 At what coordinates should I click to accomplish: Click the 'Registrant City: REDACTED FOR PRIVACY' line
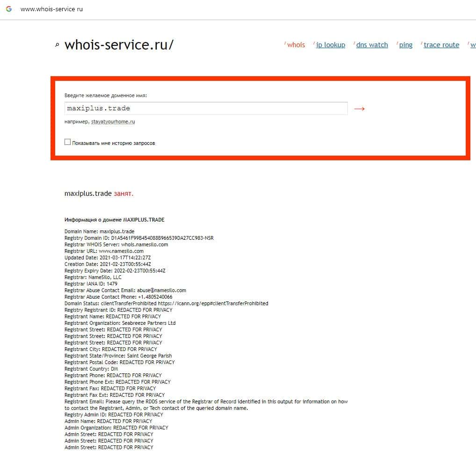111,349
